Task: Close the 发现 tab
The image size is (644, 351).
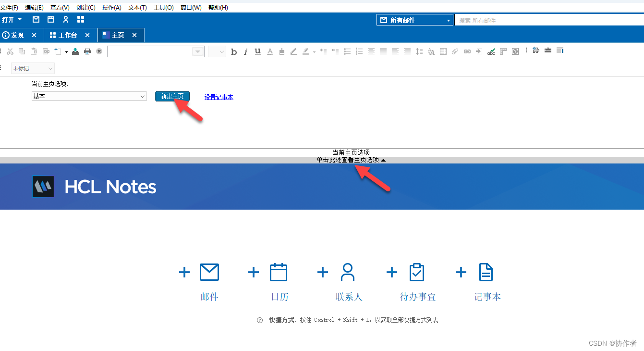Action: point(34,35)
